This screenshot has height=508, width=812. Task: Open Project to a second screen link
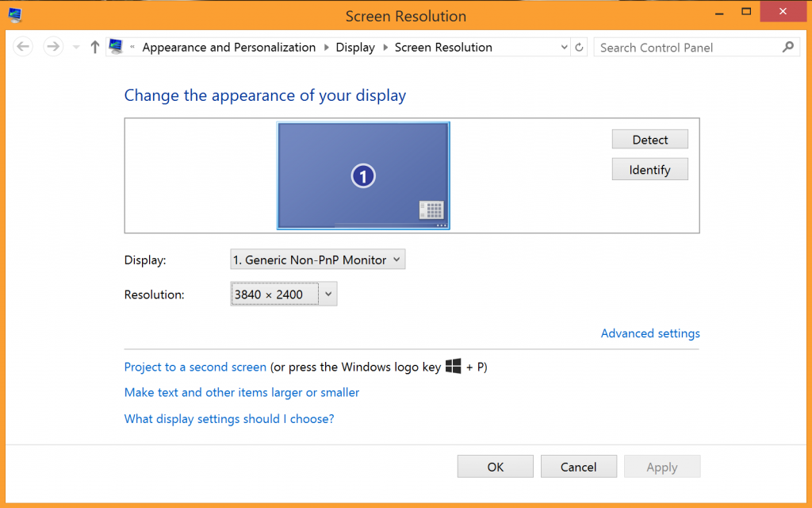tap(195, 367)
